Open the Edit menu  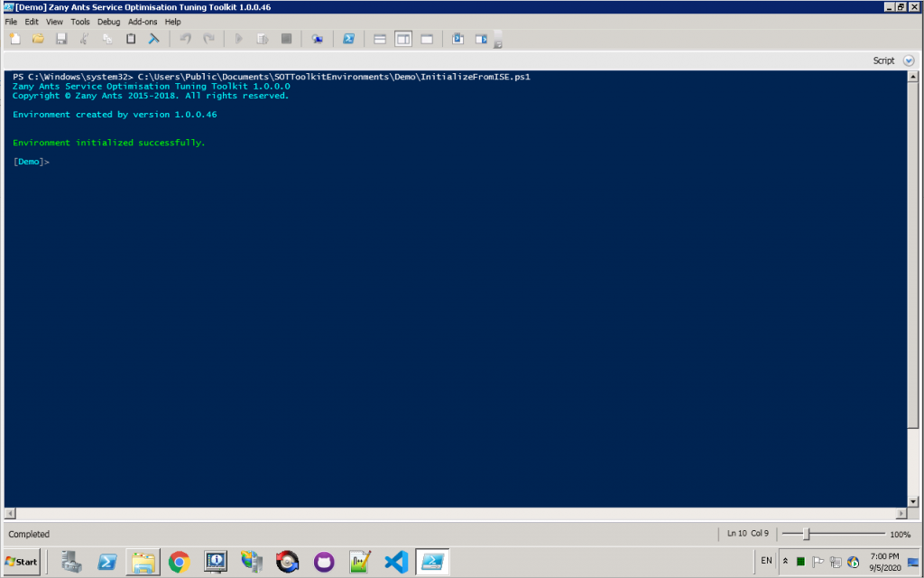point(32,22)
